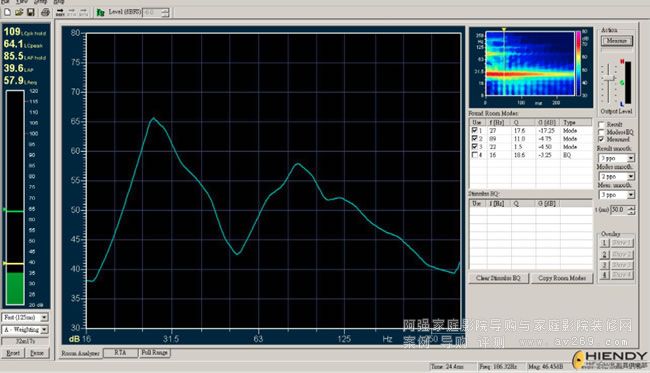Click the time (ms) input field
650x373 pixels.
(619, 210)
